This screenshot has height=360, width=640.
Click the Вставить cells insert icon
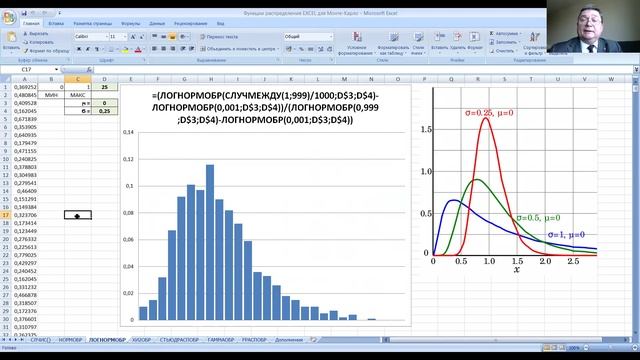[x=440, y=38]
